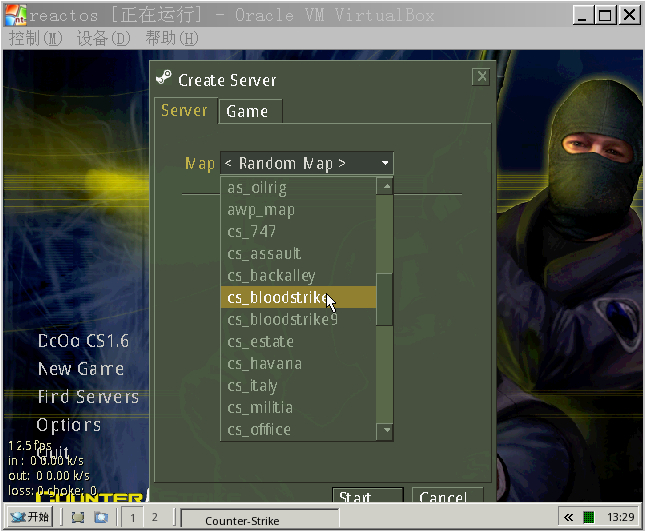Switch to virtual desktop 1

pyautogui.click(x=132, y=517)
